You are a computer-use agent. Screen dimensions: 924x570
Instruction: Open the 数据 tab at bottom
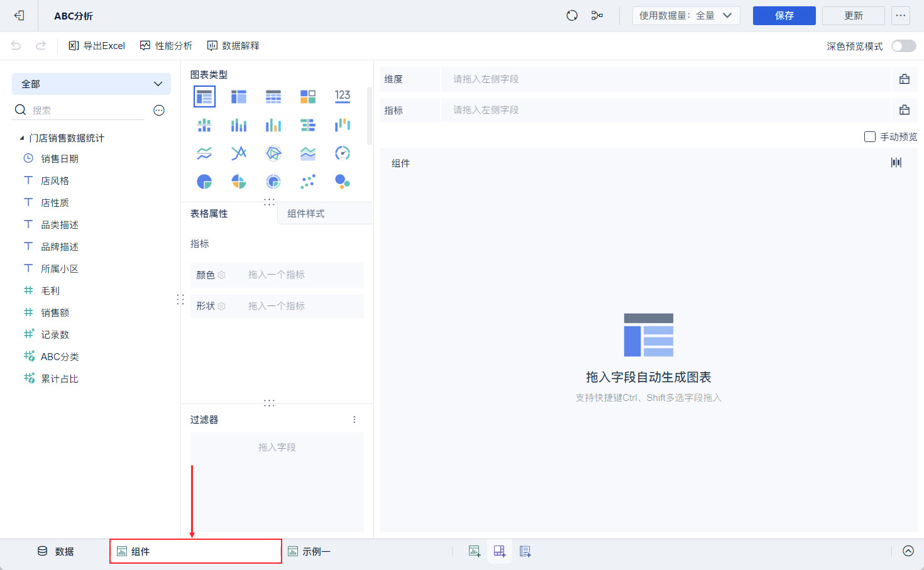56,551
